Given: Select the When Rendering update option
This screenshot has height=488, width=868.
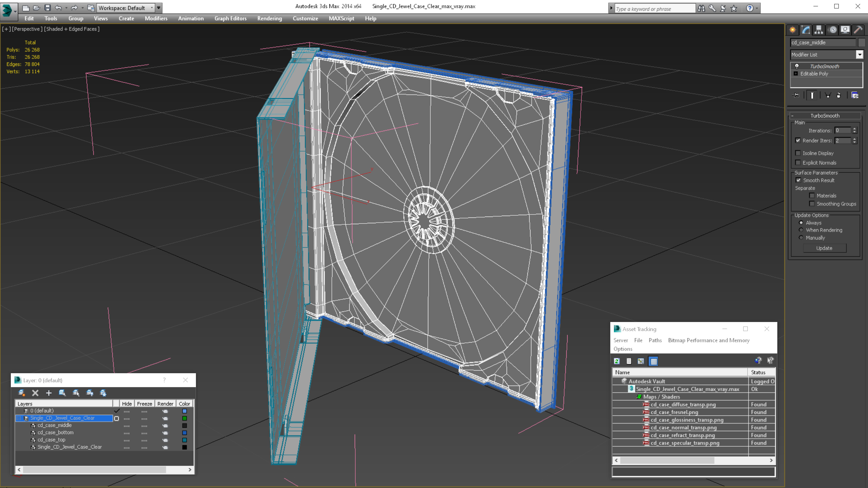Looking at the screenshot, I should (801, 230).
